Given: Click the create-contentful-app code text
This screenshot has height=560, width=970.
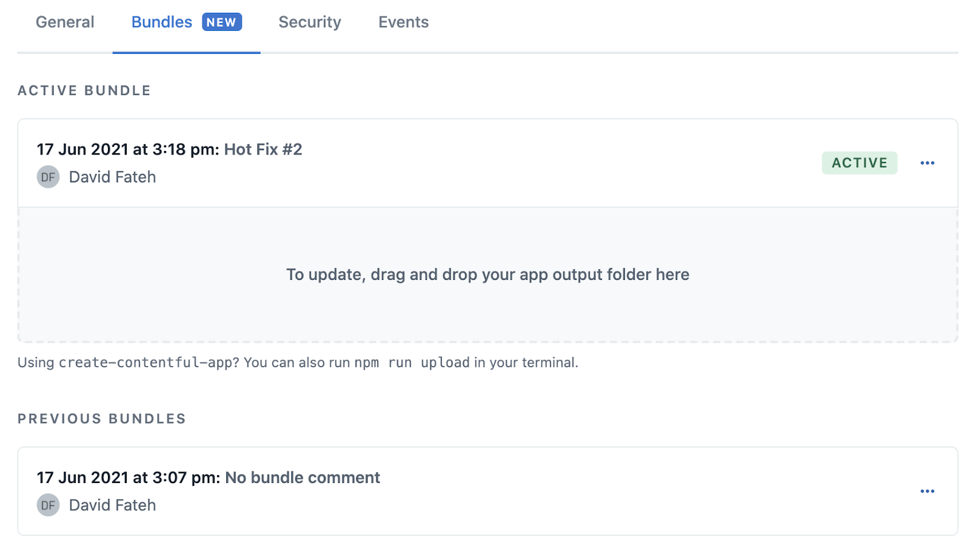Looking at the screenshot, I should tap(145, 362).
